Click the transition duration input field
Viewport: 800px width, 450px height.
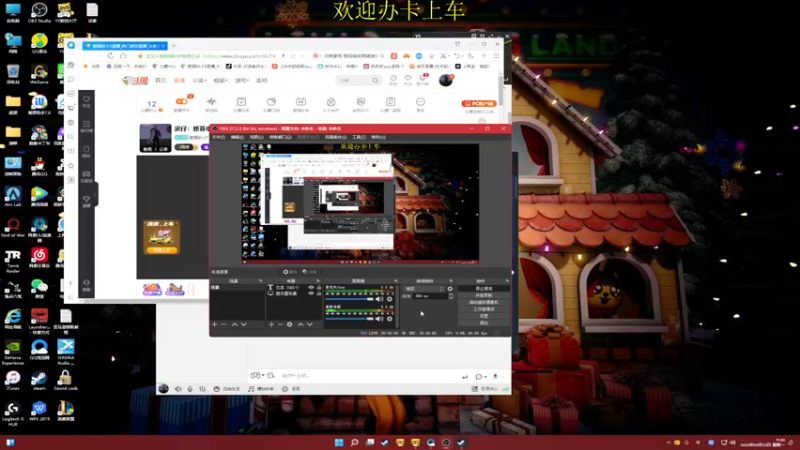pyautogui.click(x=430, y=296)
